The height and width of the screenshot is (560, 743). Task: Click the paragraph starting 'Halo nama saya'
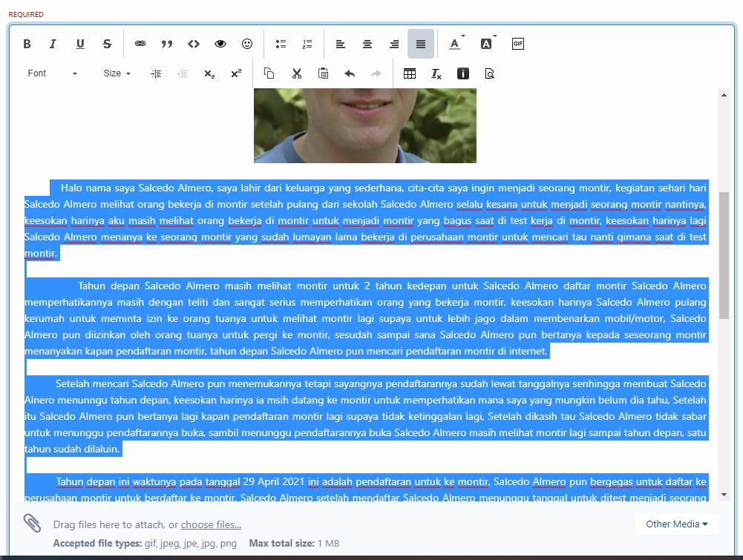click(365, 220)
